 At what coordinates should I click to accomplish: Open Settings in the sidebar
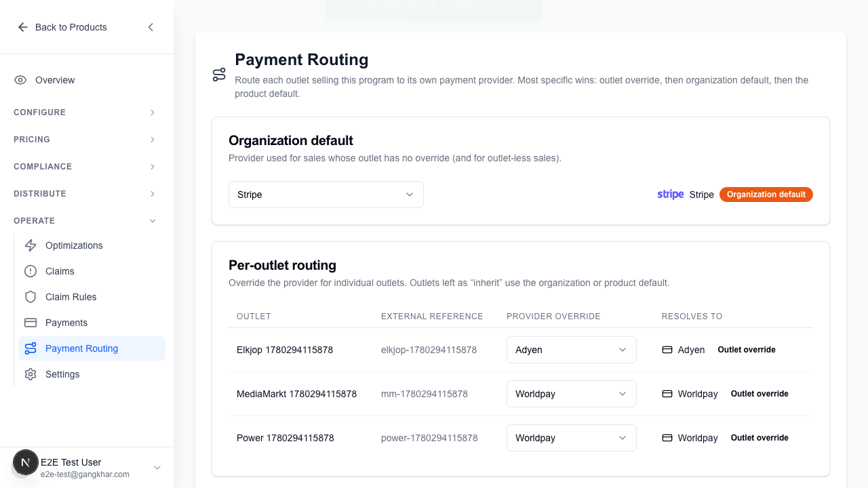click(92, 374)
